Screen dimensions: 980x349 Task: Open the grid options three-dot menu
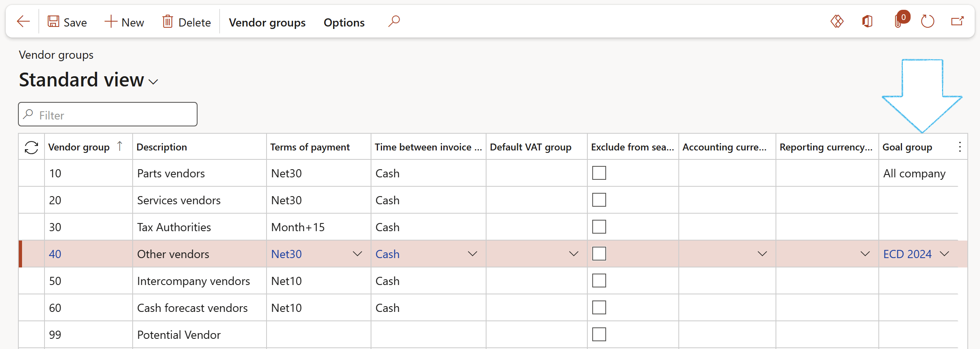pos(960,147)
